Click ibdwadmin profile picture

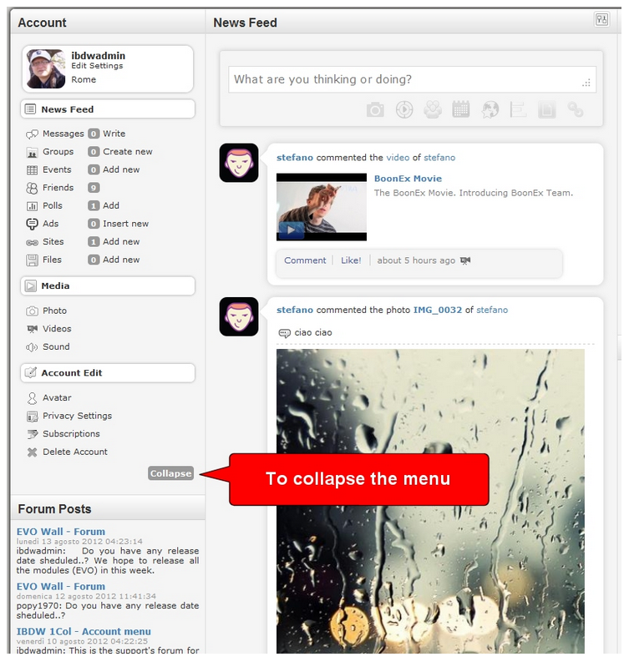[46, 69]
